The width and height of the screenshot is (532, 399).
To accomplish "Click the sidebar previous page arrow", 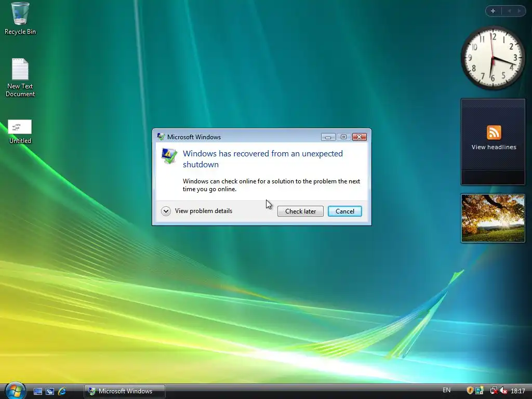I will [509, 11].
